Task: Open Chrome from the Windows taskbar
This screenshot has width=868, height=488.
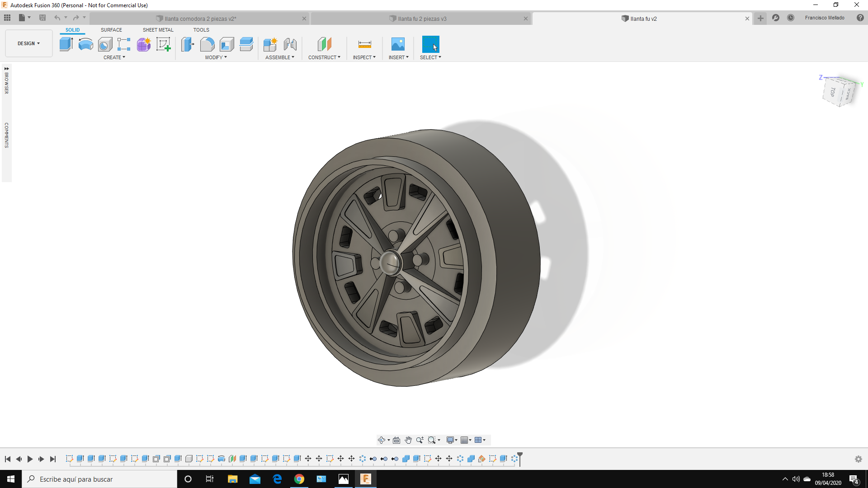Action: coord(299,479)
